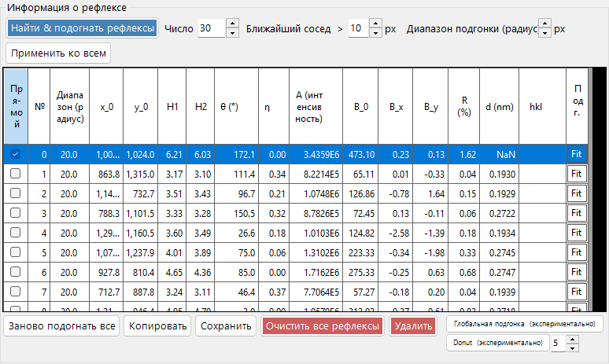
Task: Click Fit button in row 6
Action: [577, 272]
